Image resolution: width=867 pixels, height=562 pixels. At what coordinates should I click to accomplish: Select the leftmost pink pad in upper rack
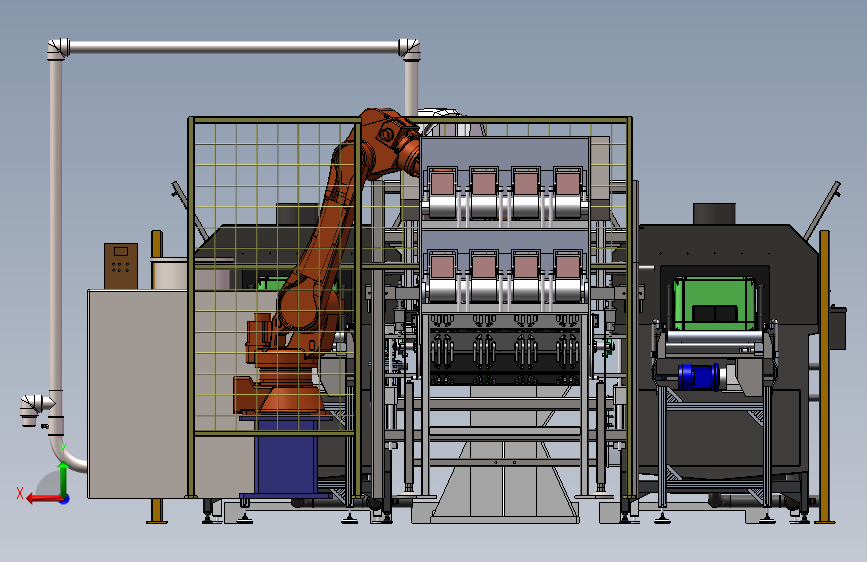[442, 183]
